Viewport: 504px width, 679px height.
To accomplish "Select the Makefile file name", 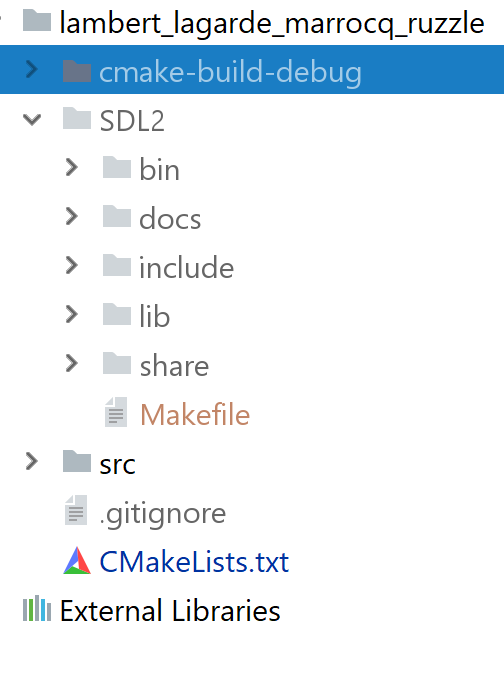I will point(195,414).
